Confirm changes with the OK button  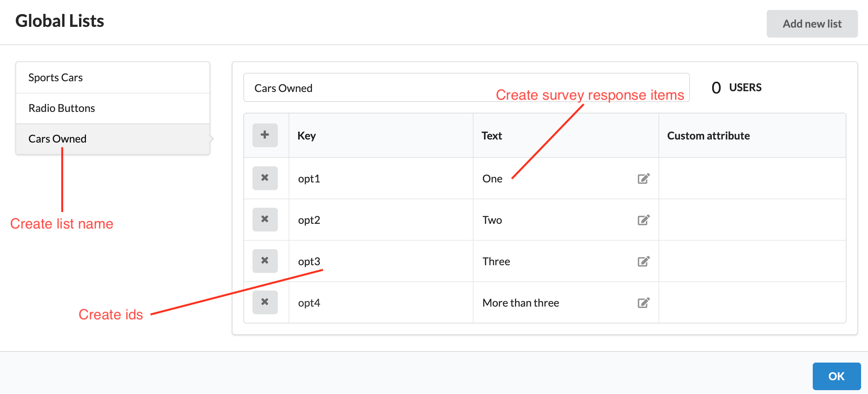coord(837,376)
